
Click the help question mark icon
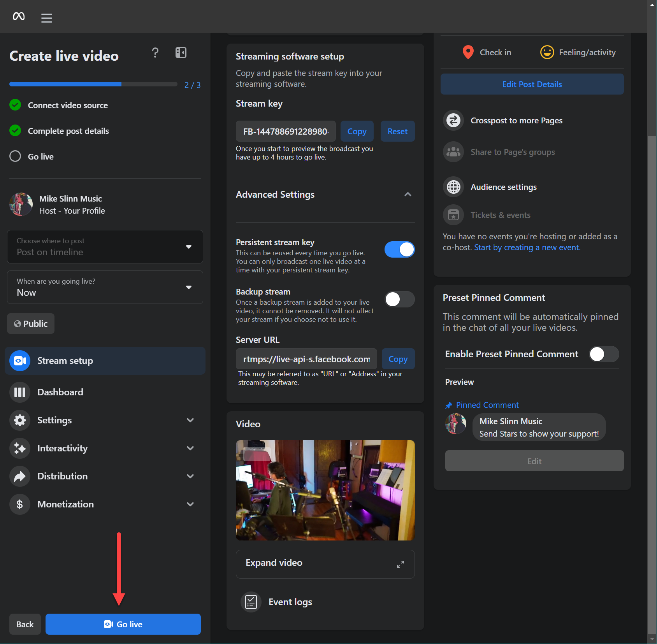[155, 53]
